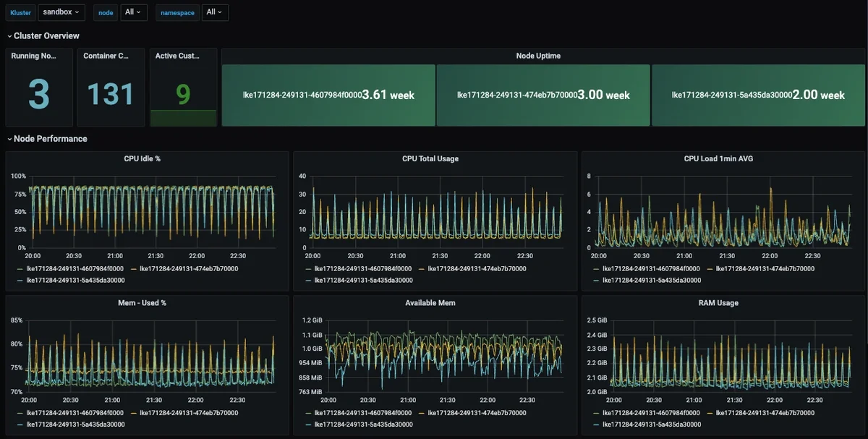This screenshot has height=439, width=868.
Task: Select the 2.00 week node uptime card
Action: pos(758,95)
